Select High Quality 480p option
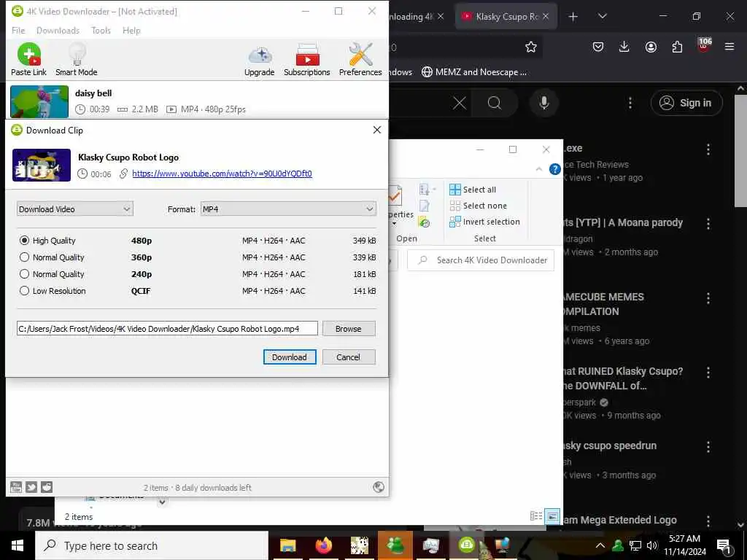747x560 pixels. (x=24, y=241)
